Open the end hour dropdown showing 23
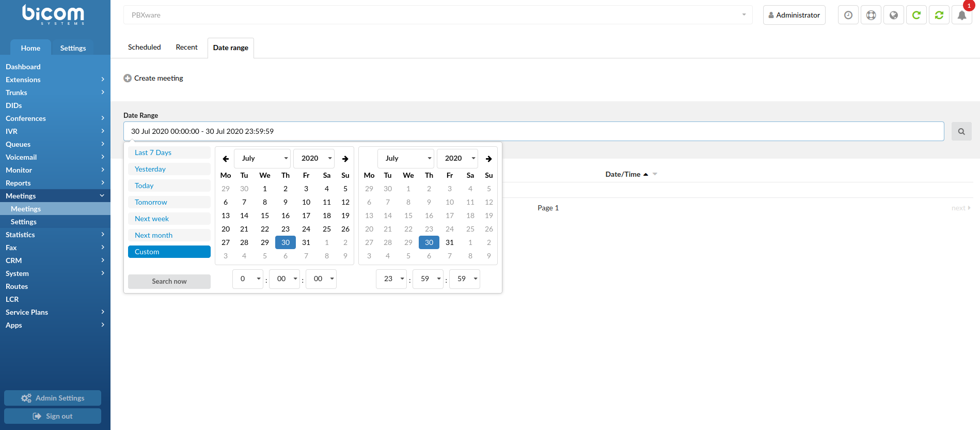This screenshot has width=980, height=430. 391,279
